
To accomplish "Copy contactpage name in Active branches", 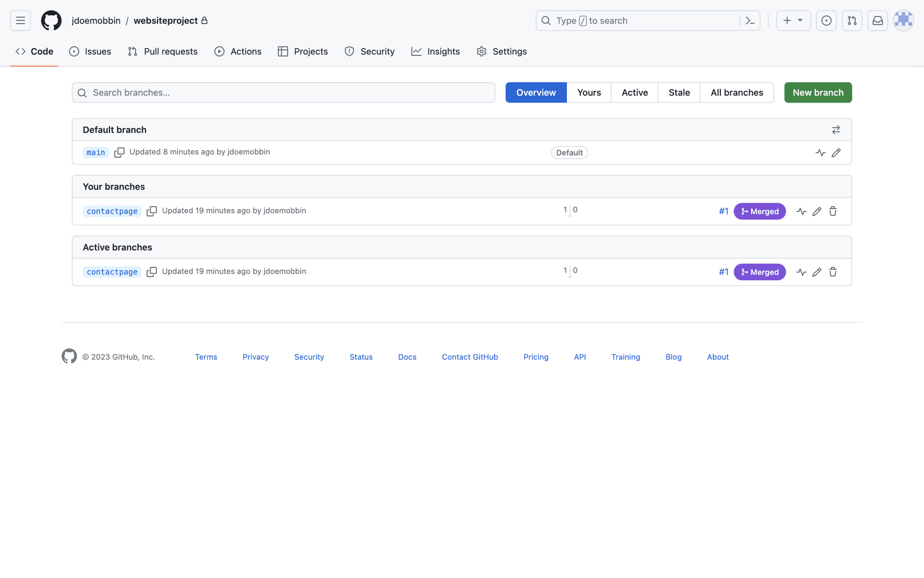I will [152, 272].
